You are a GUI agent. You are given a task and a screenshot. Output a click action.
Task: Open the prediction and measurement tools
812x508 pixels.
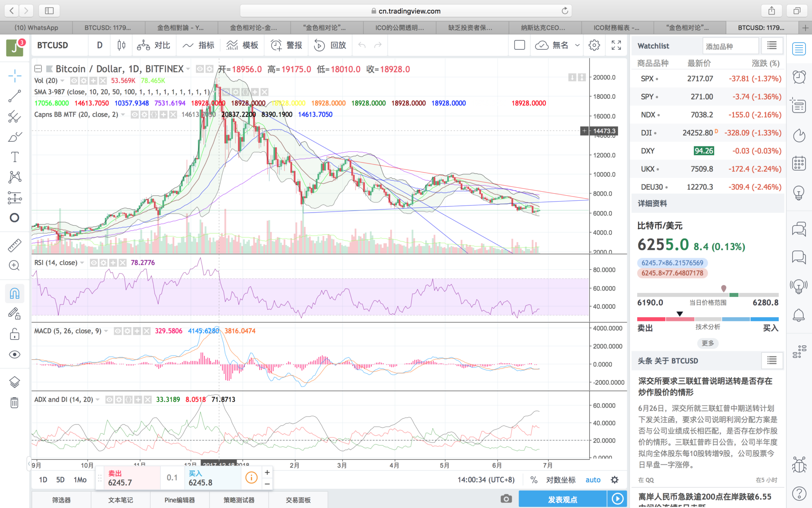point(15,197)
